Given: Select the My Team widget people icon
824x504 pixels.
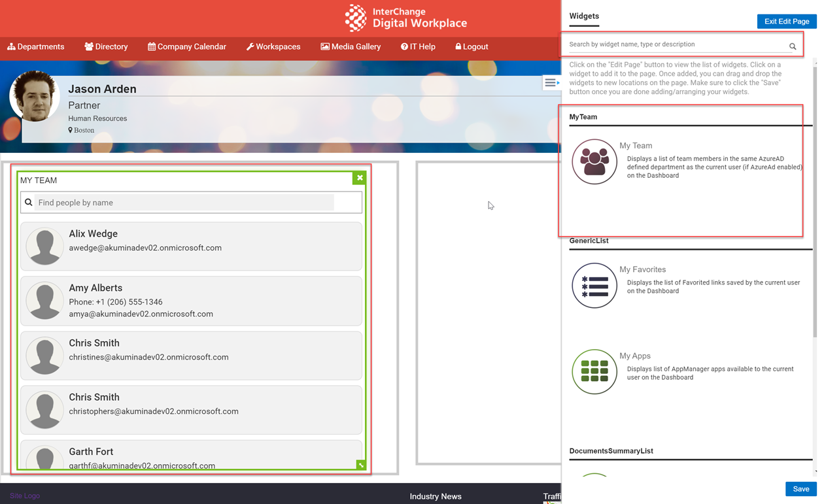Looking at the screenshot, I should [594, 161].
